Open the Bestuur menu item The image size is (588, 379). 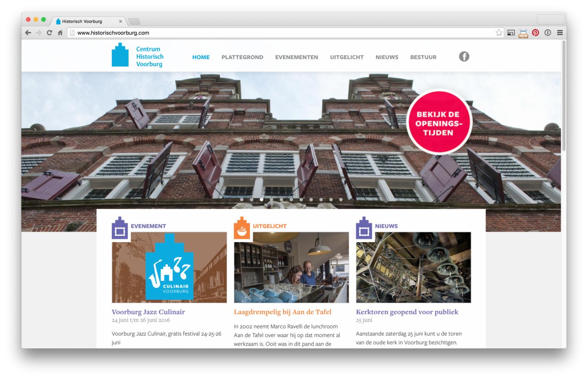tap(423, 57)
